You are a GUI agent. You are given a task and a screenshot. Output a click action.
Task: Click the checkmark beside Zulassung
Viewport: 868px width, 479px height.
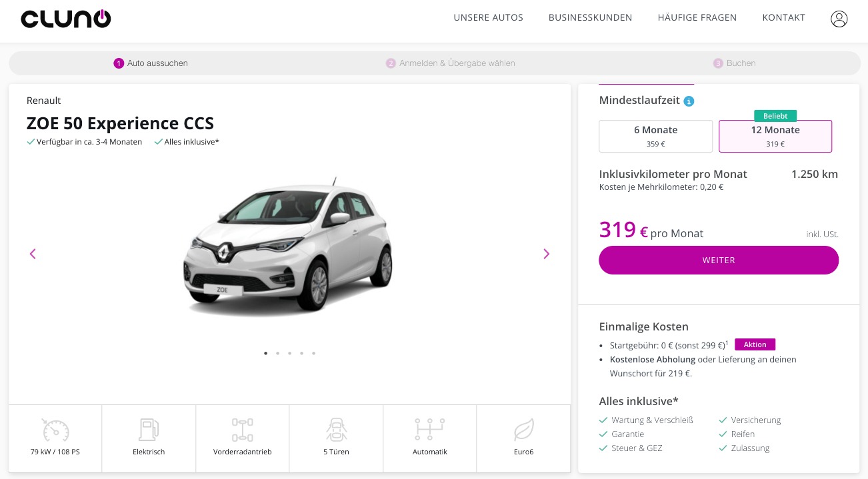[723, 448]
